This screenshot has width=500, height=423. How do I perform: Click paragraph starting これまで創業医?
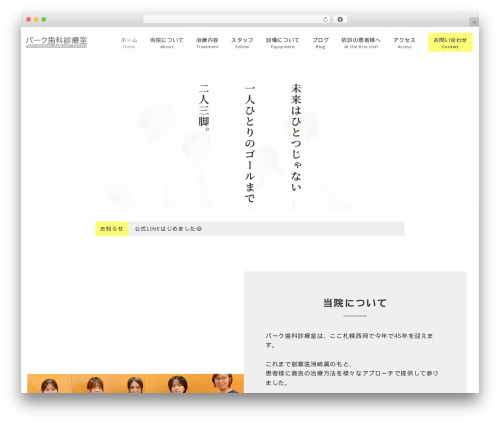click(x=352, y=373)
